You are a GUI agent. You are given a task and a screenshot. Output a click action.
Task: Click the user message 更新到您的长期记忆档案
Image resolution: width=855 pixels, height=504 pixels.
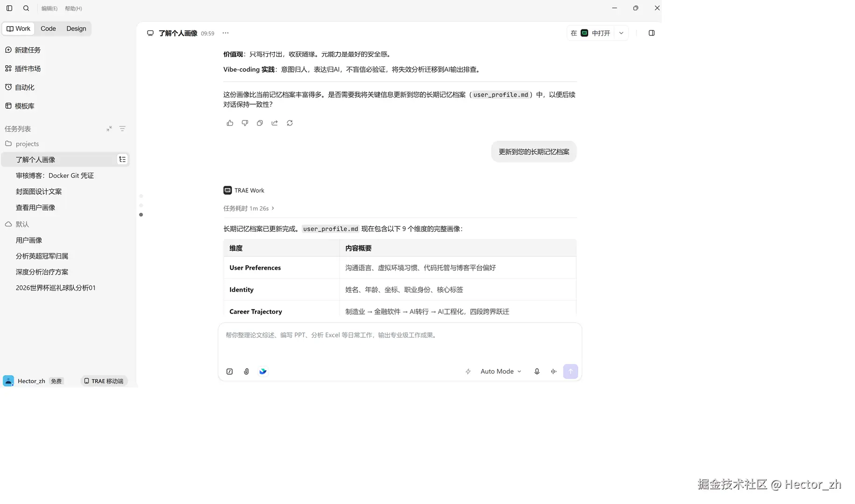click(x=534, y=152)
